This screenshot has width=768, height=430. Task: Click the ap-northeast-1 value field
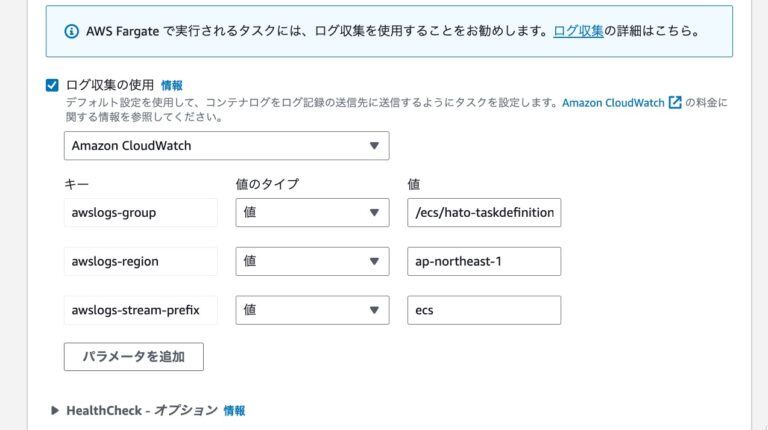pyautogui.click(x=484, y=261)
